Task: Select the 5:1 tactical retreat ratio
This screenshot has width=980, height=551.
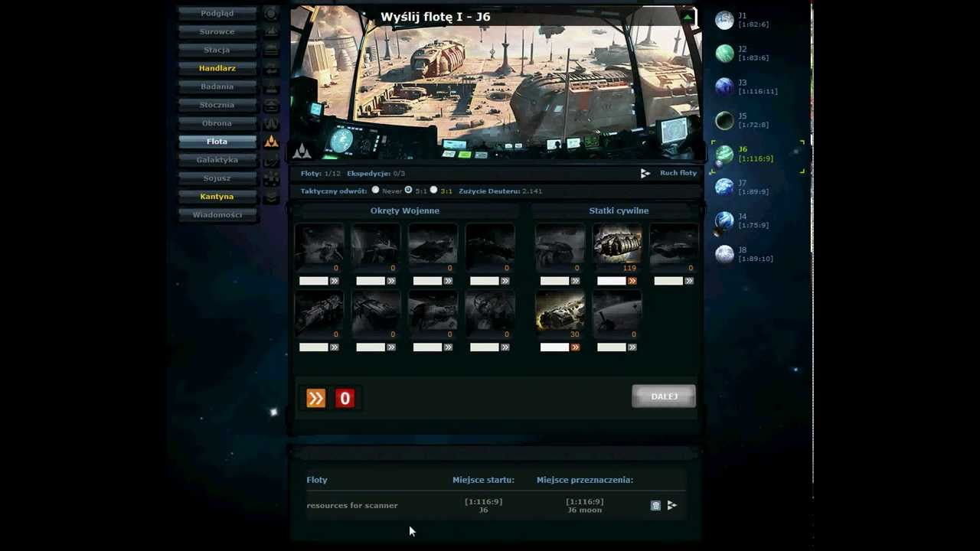Action: tap(408, 190)
